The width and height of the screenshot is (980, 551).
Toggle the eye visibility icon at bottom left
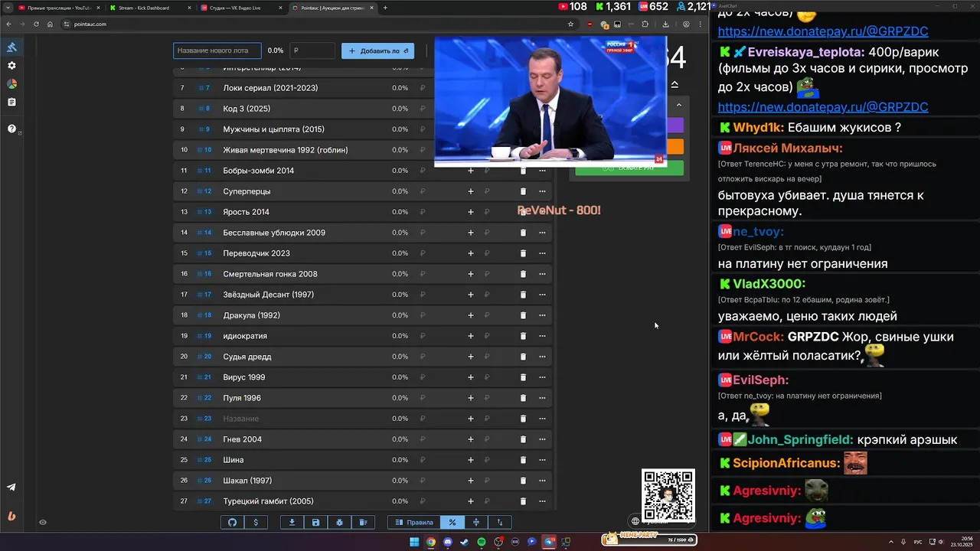(43, 523)
